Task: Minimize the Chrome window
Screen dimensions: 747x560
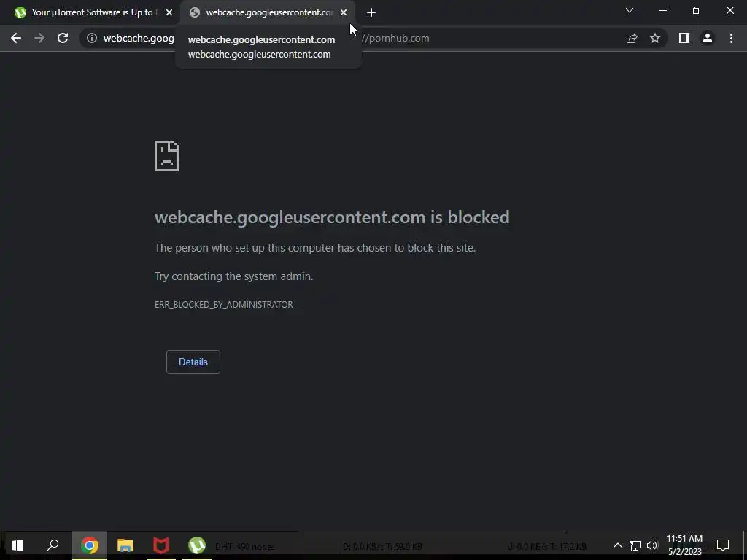Action: tap(662, 10)
